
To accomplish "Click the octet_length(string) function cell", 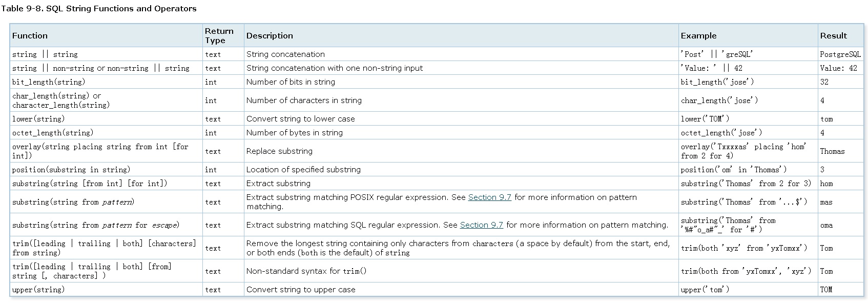I will [x=53, y=133].
